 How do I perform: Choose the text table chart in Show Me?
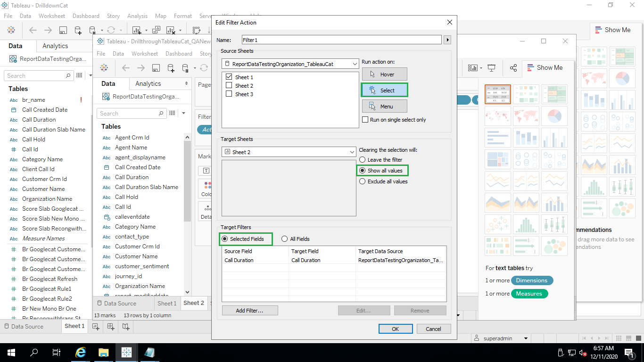pyautogui.click(x=498, y=94)
